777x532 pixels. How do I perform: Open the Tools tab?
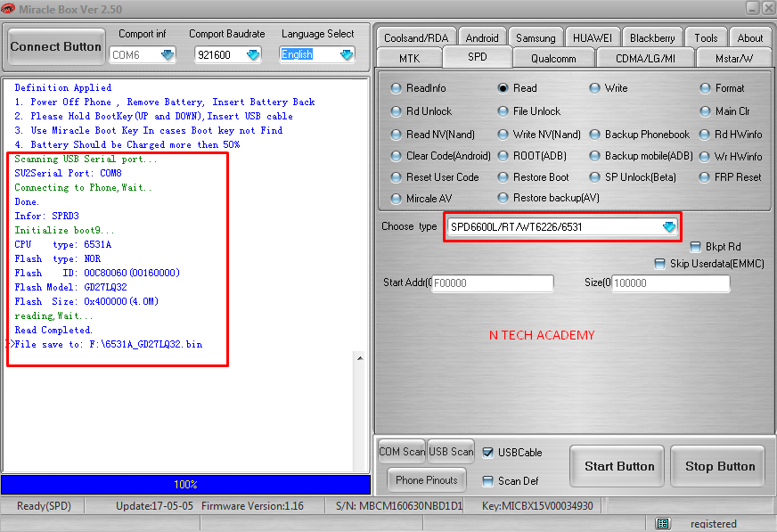pyautogui.click(x=706, y=38)
